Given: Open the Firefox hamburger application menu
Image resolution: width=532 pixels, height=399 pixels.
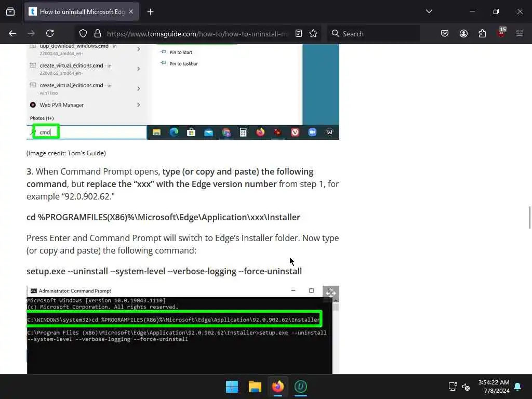Looking at the screenshot, I should [x=520, y=33].
